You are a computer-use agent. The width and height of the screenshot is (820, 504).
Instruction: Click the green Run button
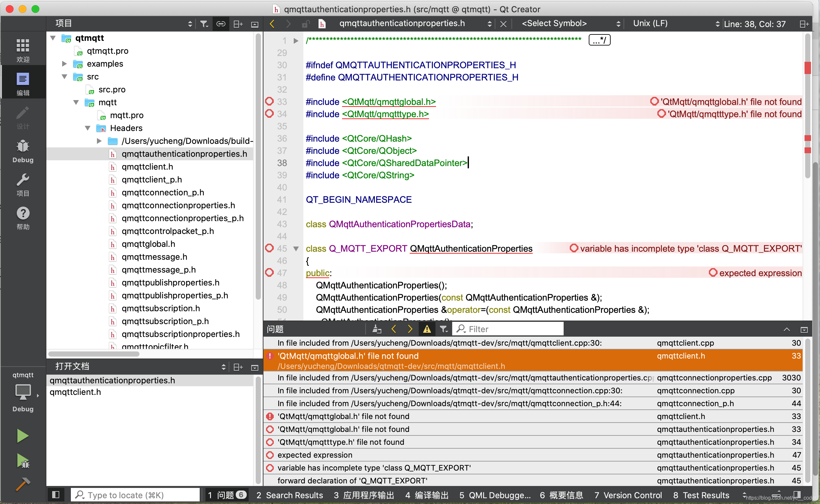(23, 436)
